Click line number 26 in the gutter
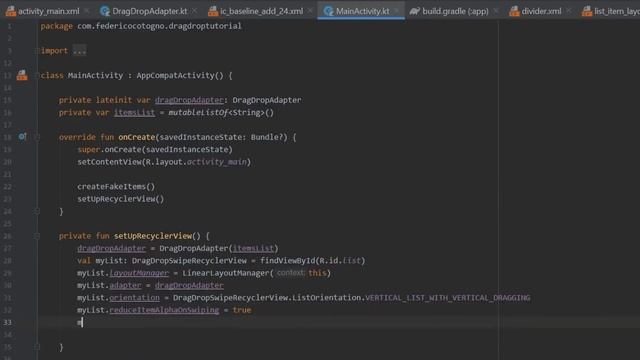640x360 pixels. [x=8, y=236]
